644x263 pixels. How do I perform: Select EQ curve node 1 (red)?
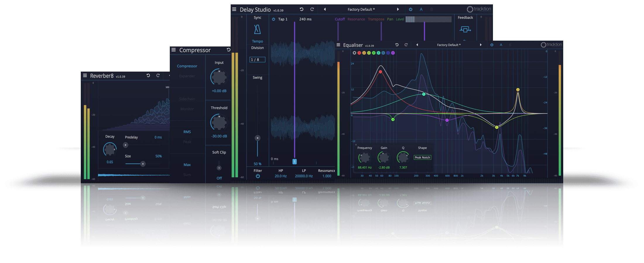tap(381, 72)
